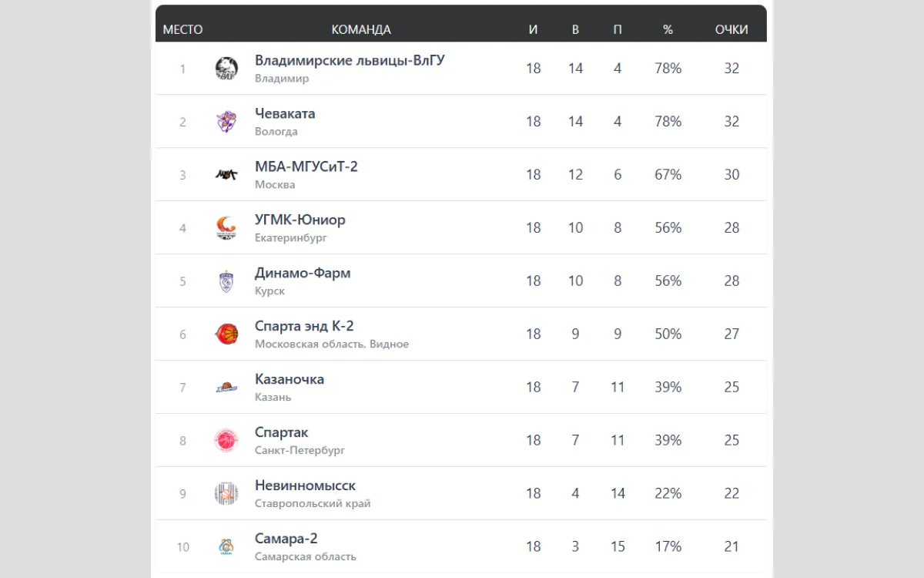Open the Динамо-Фарм team name link
This screenshot has width=924, height=578.
click(x=303, y=274)
